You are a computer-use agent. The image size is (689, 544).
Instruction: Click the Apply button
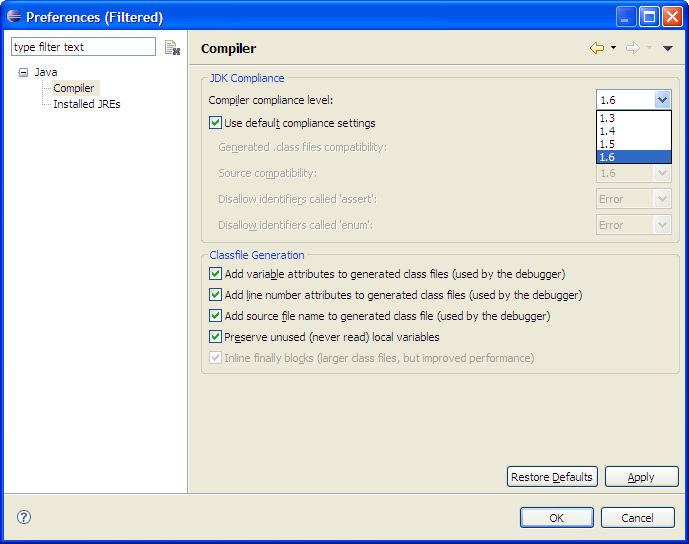click(x=642, y=477)
